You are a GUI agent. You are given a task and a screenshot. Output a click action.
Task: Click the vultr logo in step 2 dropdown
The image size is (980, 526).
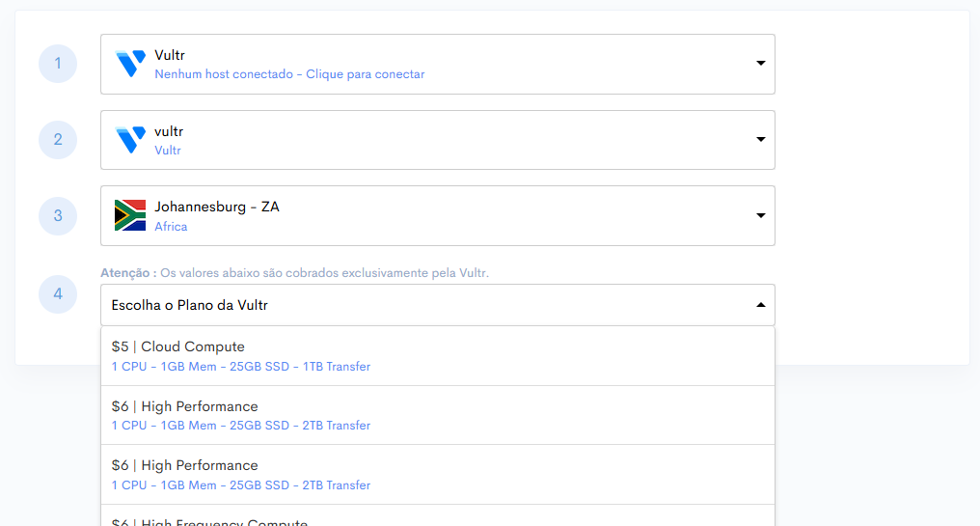[x=130, y=140]
